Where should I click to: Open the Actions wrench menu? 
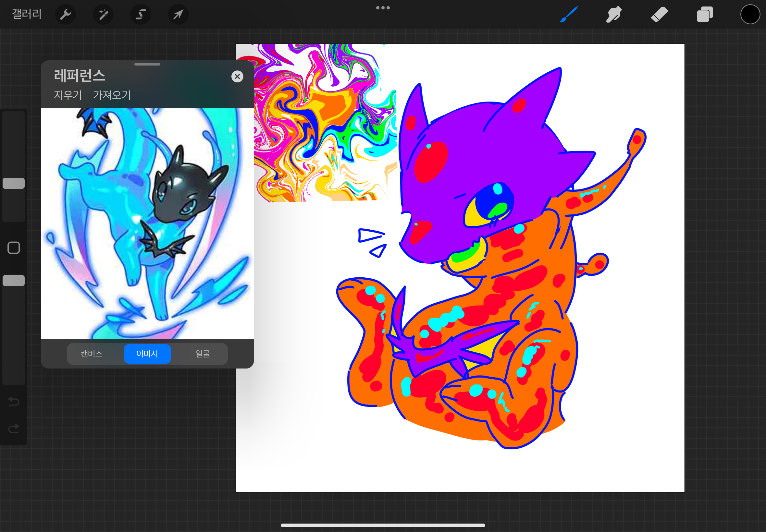(65, 14)
